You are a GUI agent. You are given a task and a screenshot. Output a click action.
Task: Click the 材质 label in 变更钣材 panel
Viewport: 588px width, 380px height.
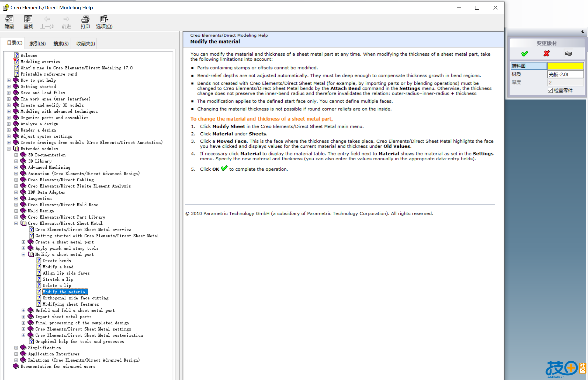(x=516, y=74)
